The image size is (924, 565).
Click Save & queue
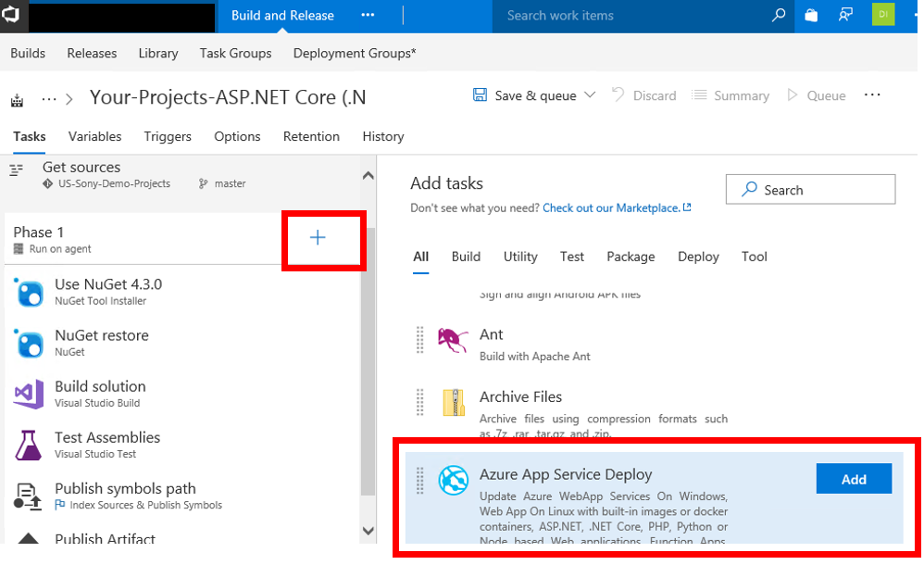pyautogui.click(x=535, y=95)
